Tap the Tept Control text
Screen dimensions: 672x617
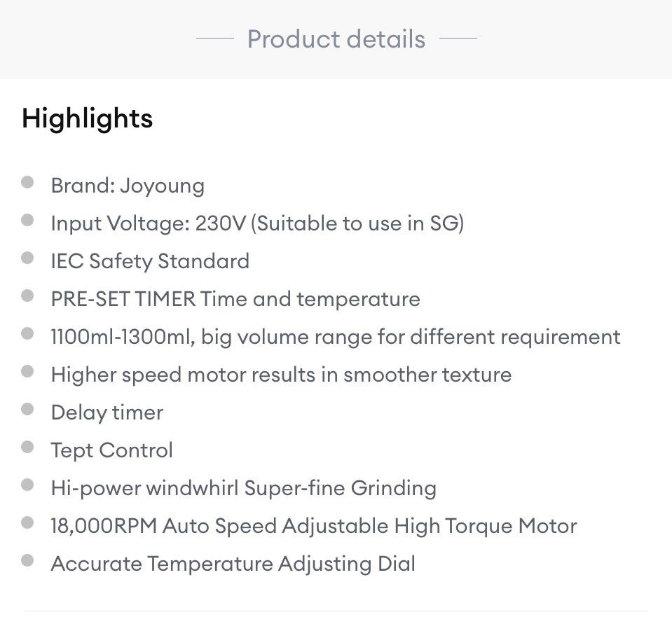pos(112,450)
